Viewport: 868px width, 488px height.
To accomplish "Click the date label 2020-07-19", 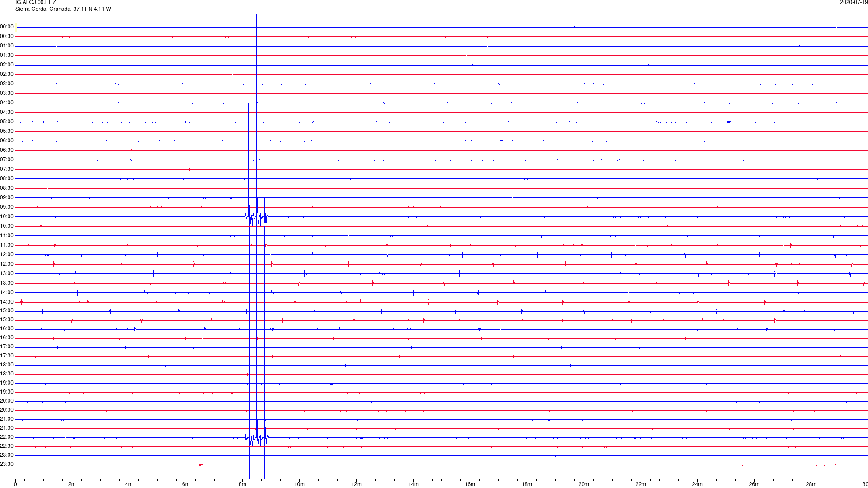I will pyautogui.click(x=854, y=3).
